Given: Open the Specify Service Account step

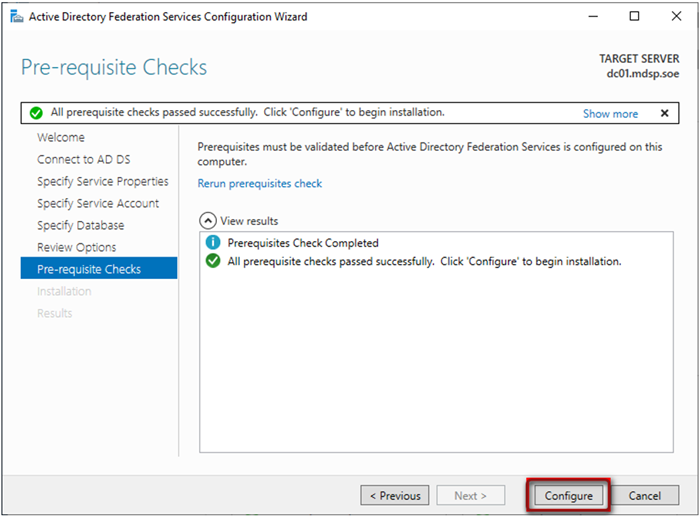Looking at the screenshot, I should pos(98,203).
